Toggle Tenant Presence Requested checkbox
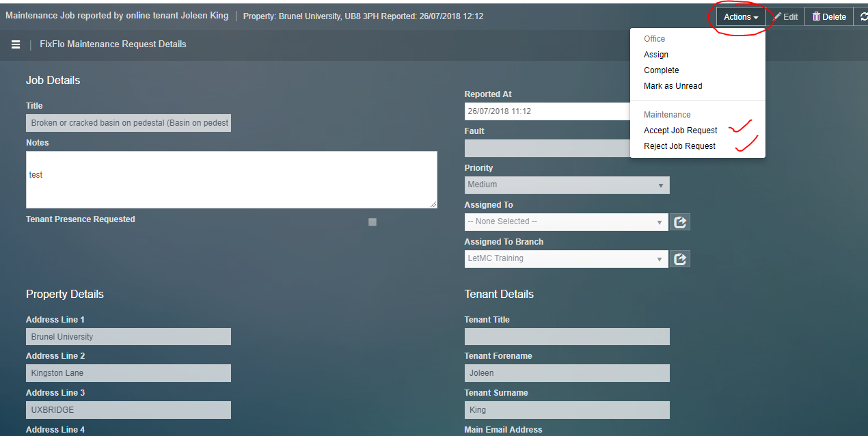The image size is (868, 436). [372, 222]
